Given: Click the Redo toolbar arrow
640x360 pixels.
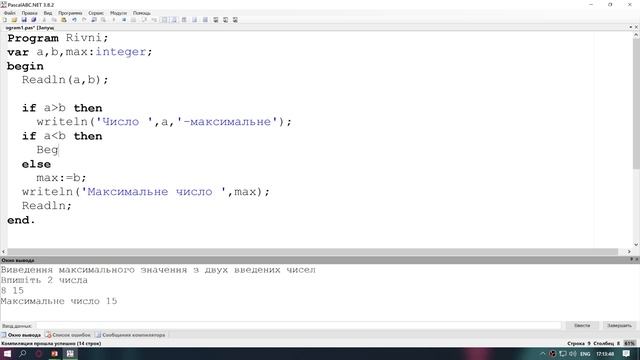Looking at the screenshot, I should (x=84, y=20).
